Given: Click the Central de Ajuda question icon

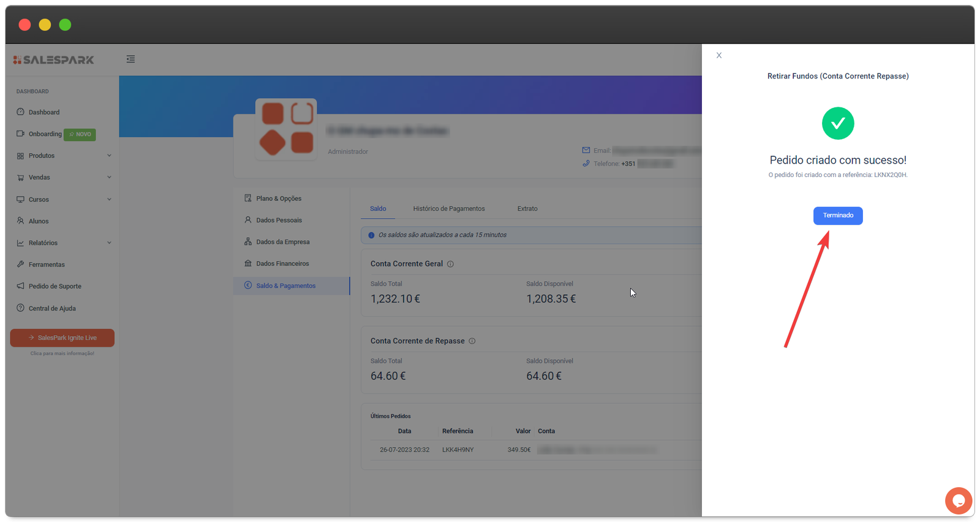Looking at the screenshot, I should 20,308.
